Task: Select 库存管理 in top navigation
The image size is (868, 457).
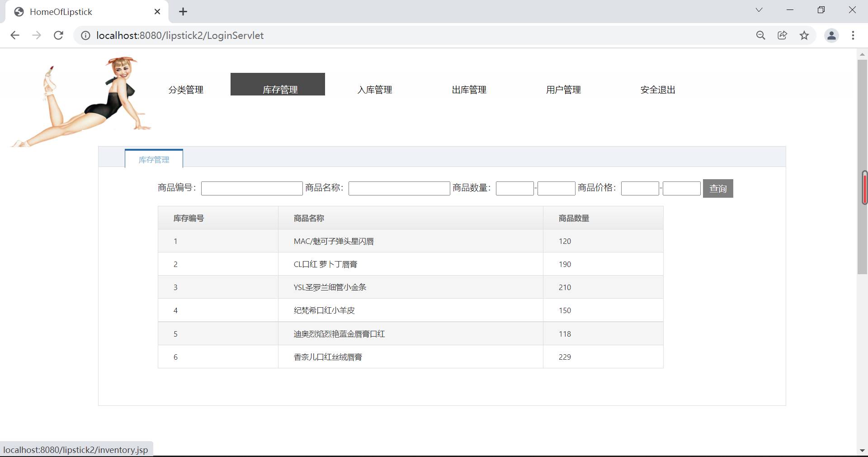Action: pyautogui.click(x=278, y=85)
